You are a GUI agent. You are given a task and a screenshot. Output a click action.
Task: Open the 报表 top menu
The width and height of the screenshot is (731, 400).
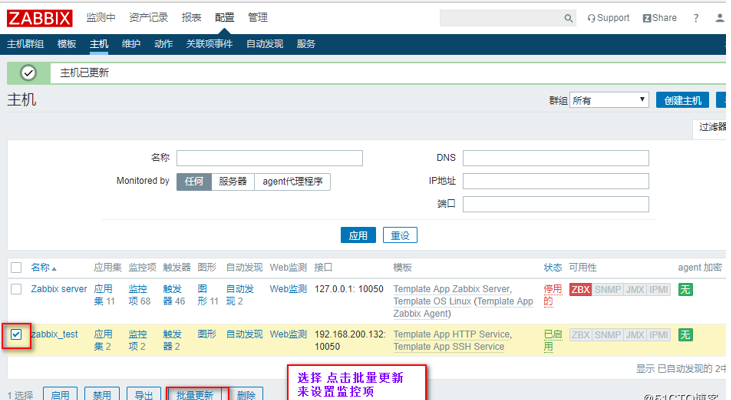[x=191, y=18]
